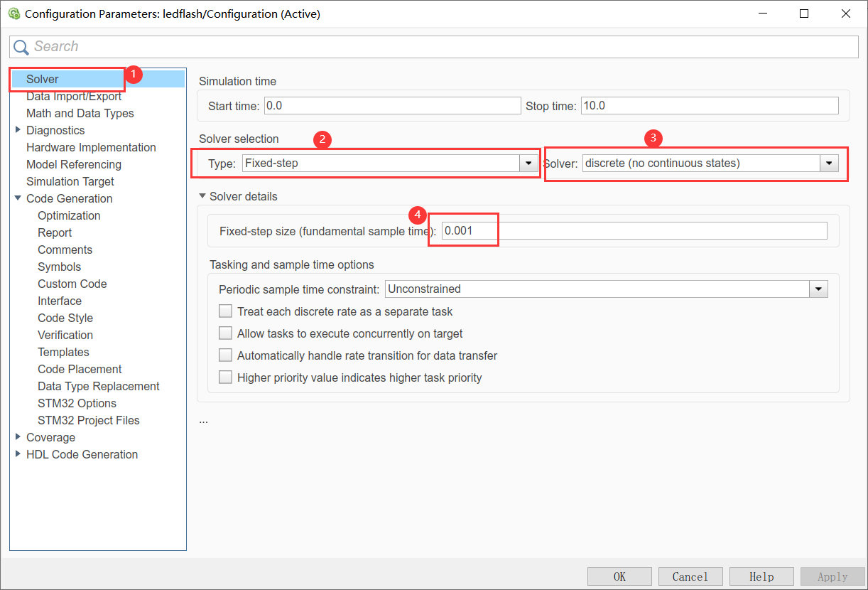Enable Automatically handle rate transition checkbox
Viewport: 868px width, 590px height.
click(x=225, y=355)
